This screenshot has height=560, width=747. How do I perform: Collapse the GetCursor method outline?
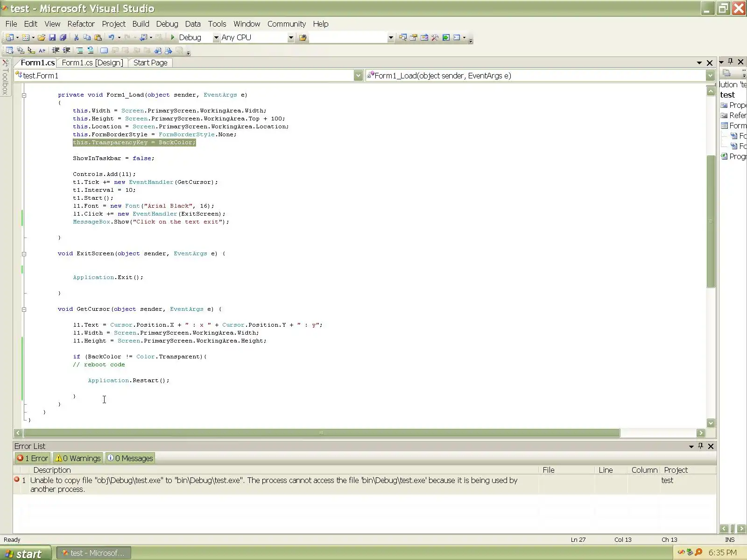[x=24, y=309]
